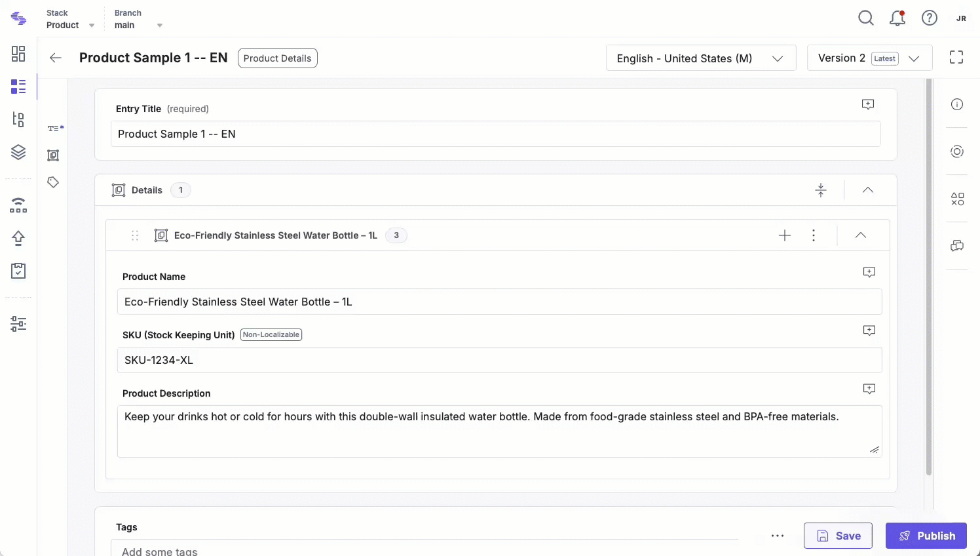Collapse the Eco-Friendly Stainless Steel Water Bottle item
980x556 pixels.
861,235
